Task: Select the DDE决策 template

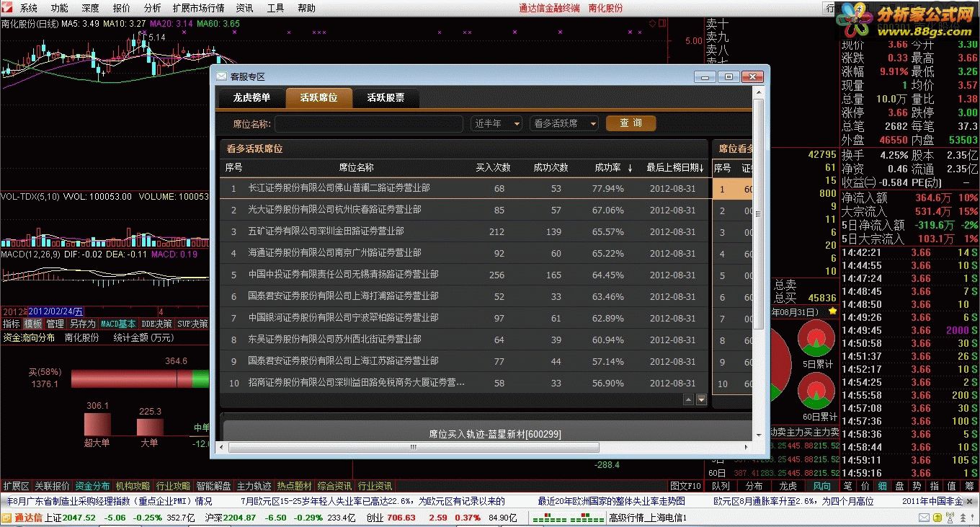Action: click(x=156, y=324)
